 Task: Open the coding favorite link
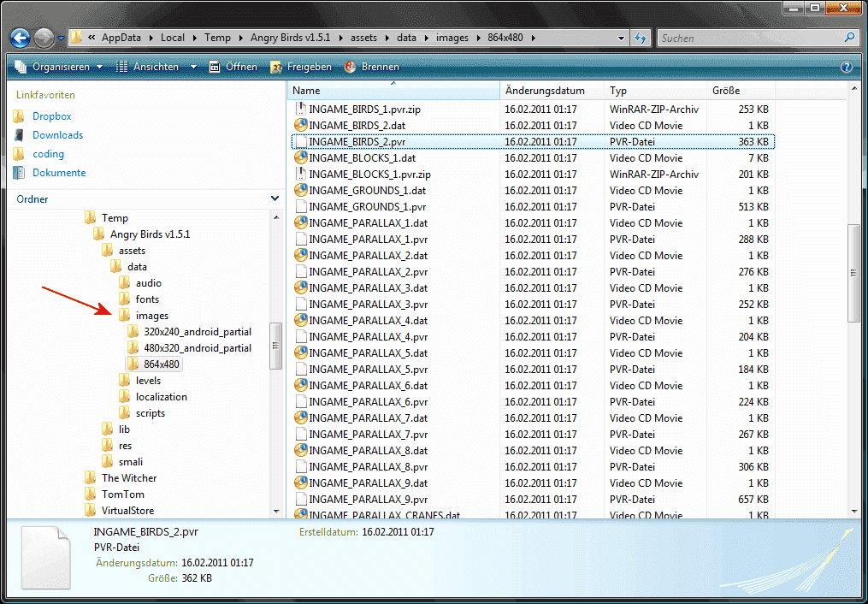[48, 154]
